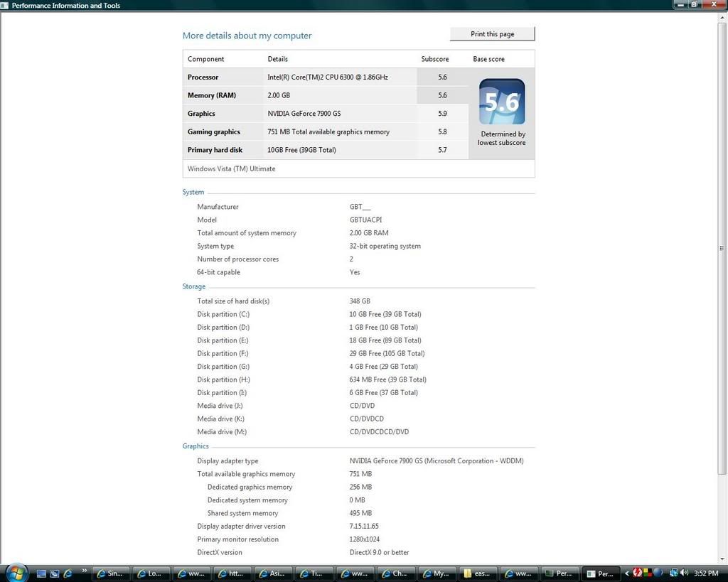Click the Gaming graphics row label
The width and height of the screenshot is (728, 582).
point(213,131)
